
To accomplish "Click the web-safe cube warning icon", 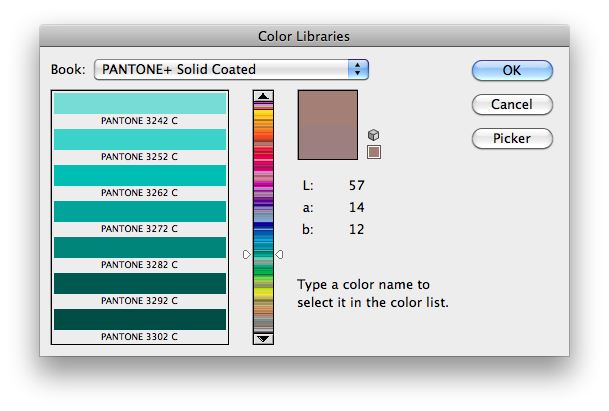I will pos(374,135).
